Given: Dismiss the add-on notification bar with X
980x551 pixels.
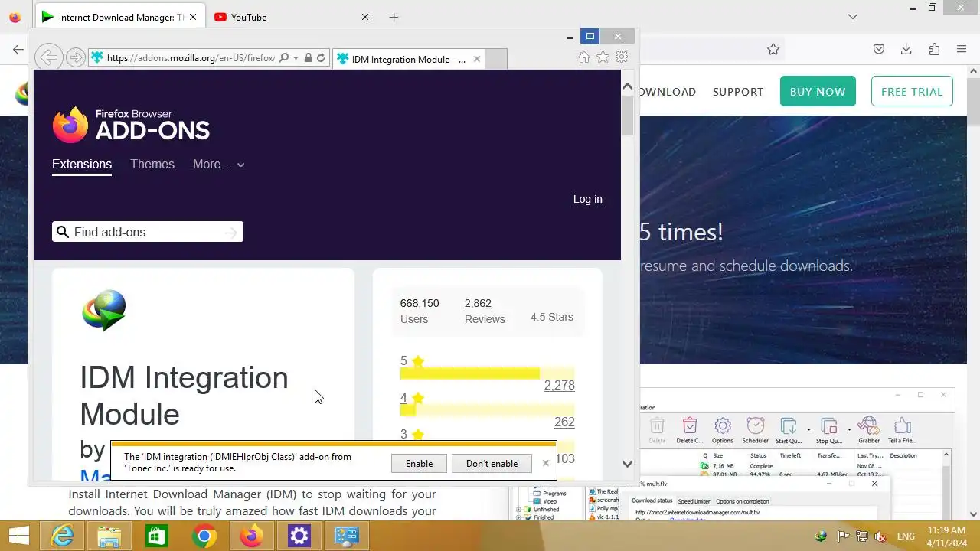Looking at the screenshot, I should coord(545,463).
